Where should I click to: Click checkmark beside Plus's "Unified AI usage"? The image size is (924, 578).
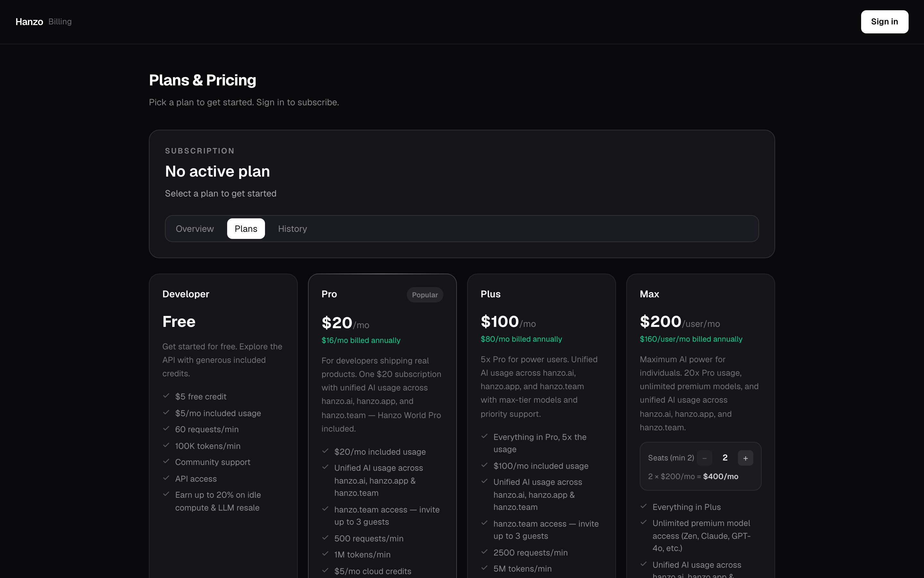[484, 481]
